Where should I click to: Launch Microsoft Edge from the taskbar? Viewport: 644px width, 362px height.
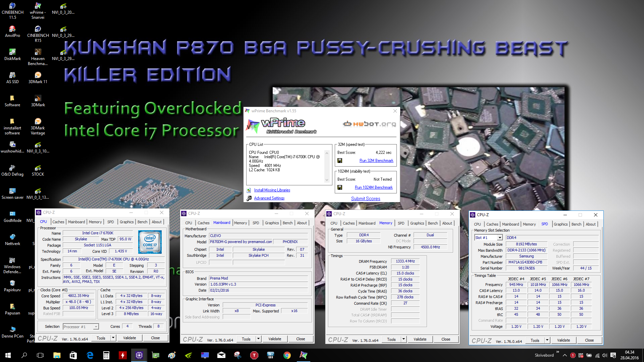point(90,355)
